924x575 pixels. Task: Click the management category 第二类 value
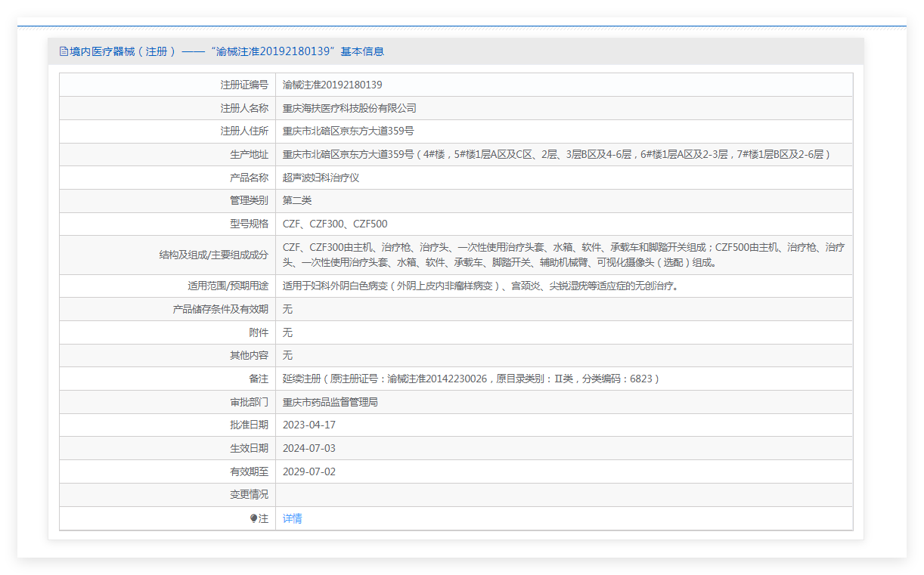pos(297,200)
